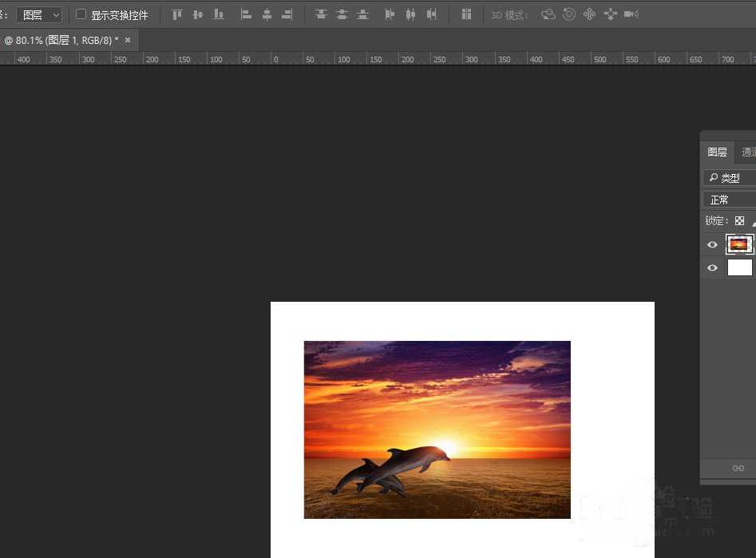Click distribute horizontal centers icon
The height and width of the screenshot is (558, 756).
pyautogui.click(x=411, y=14)
